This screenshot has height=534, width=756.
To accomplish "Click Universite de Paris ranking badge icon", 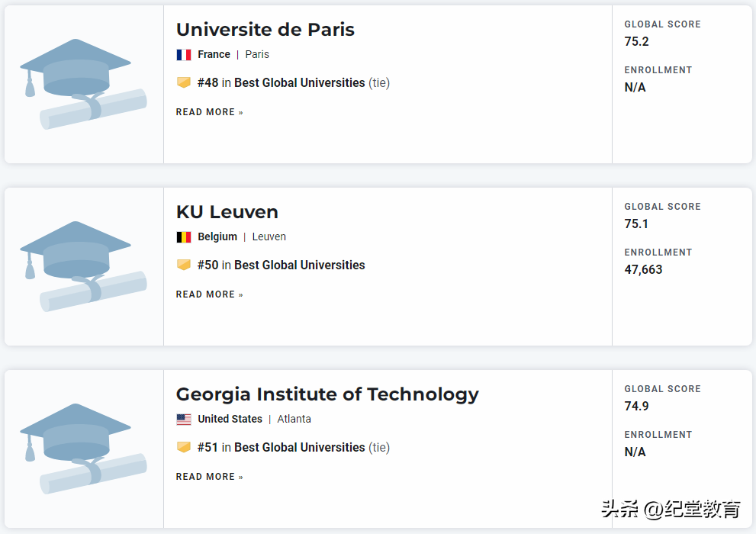I will [184, 82].
